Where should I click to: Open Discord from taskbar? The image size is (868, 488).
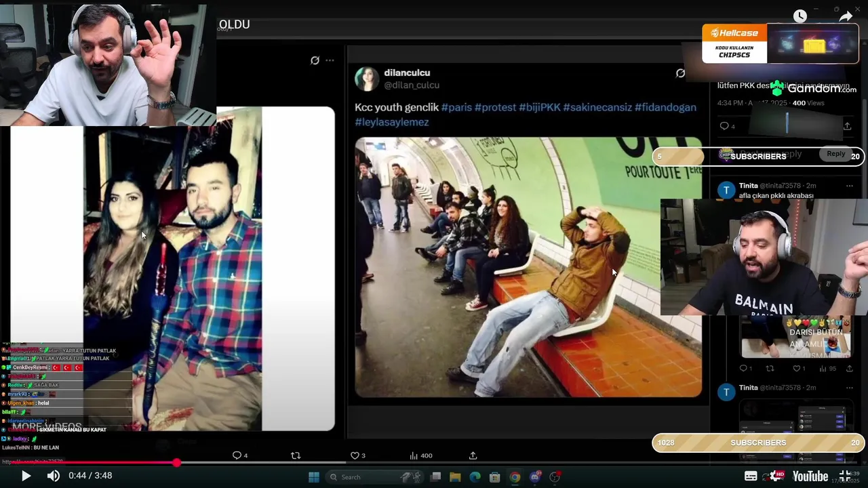coord(535,476)
